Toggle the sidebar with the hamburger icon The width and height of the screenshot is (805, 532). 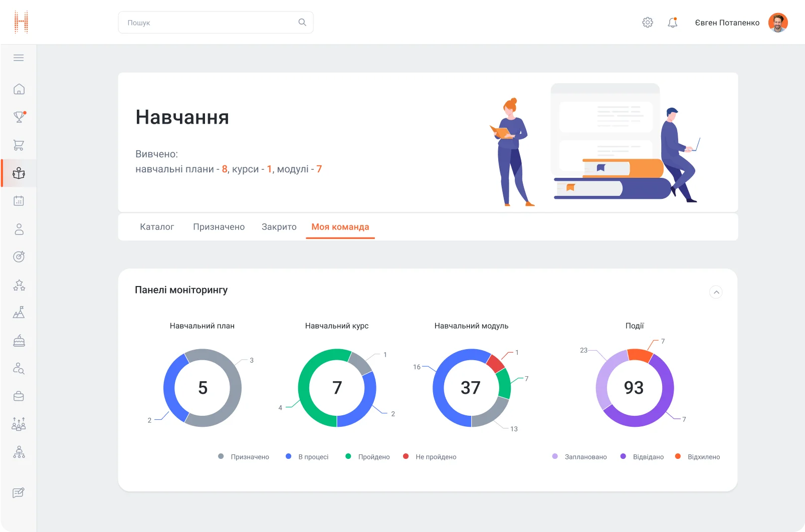(x=19, y=58)
